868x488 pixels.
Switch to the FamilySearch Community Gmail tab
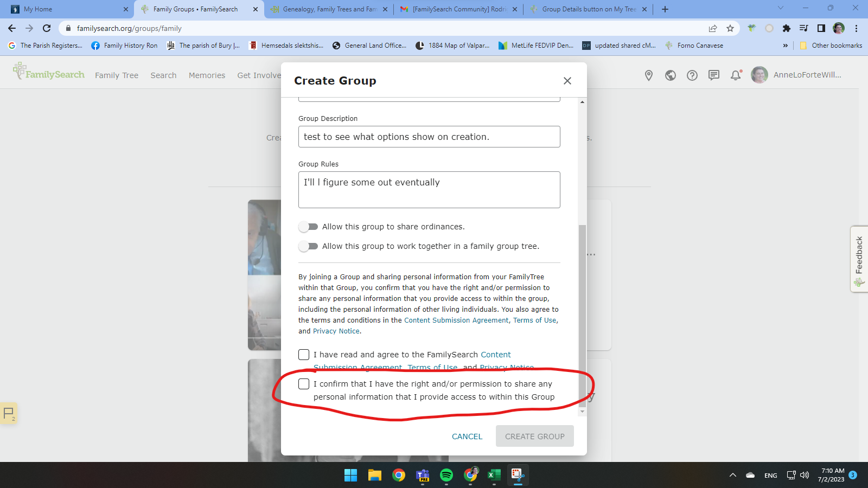[x=459, y=9]
